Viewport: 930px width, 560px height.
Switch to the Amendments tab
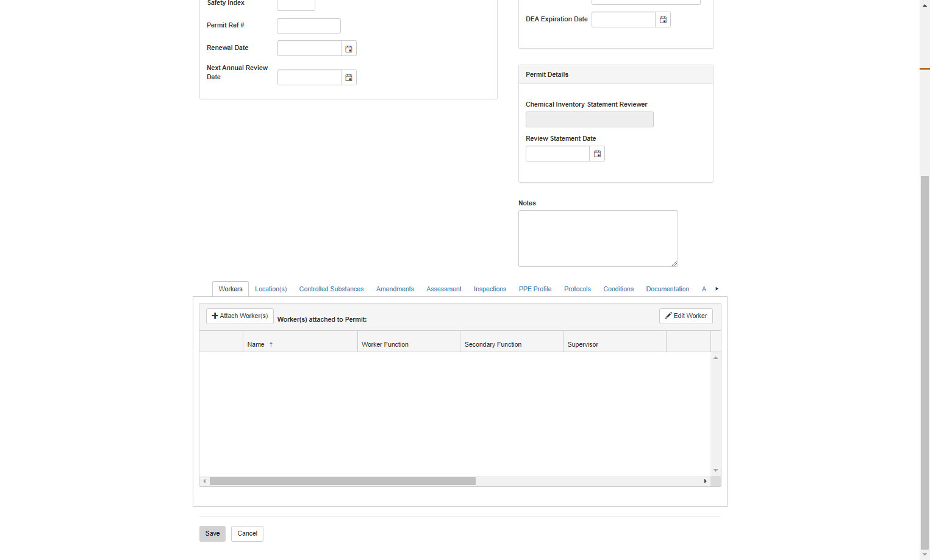tap(395, 289)
